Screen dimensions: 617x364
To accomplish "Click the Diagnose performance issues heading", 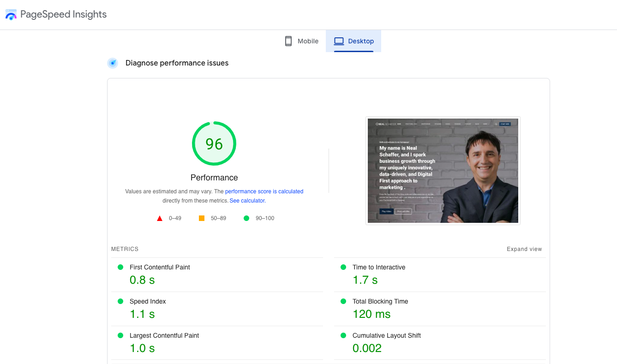I will coord(177,63).
